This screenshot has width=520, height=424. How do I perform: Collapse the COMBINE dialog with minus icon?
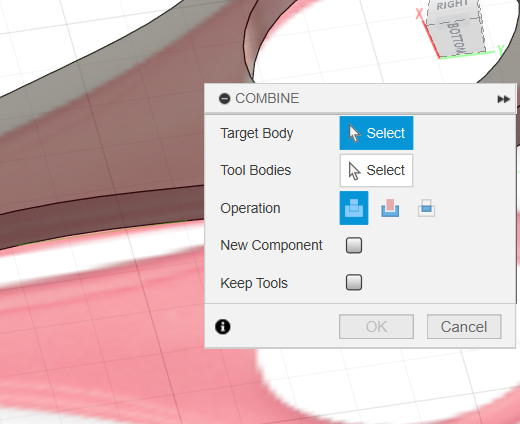click(x=224, y=99)
